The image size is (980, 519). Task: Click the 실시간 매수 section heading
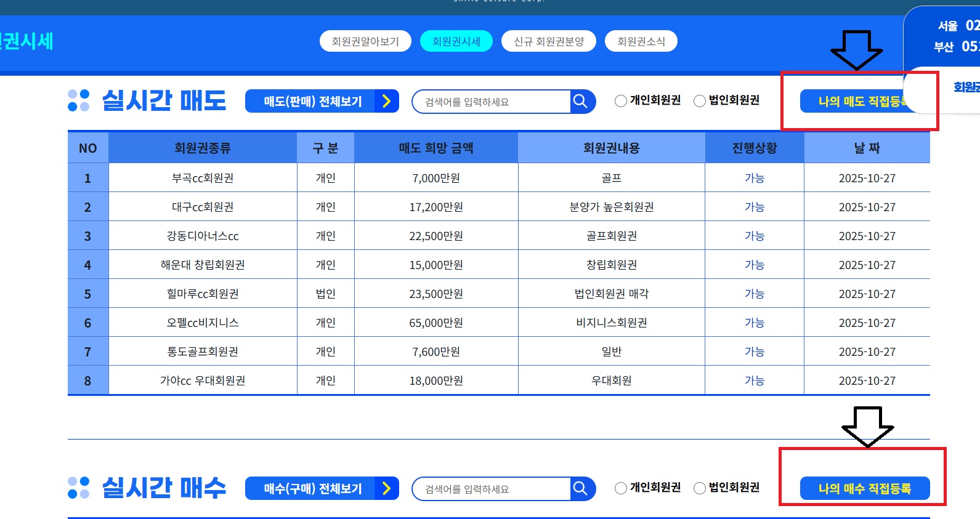164,488
